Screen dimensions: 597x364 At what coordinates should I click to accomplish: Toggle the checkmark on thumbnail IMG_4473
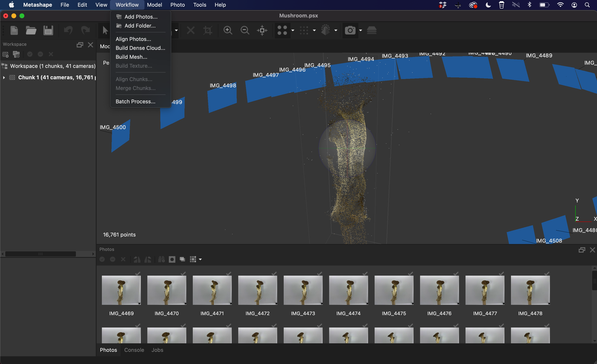click(x=320, y=273)
